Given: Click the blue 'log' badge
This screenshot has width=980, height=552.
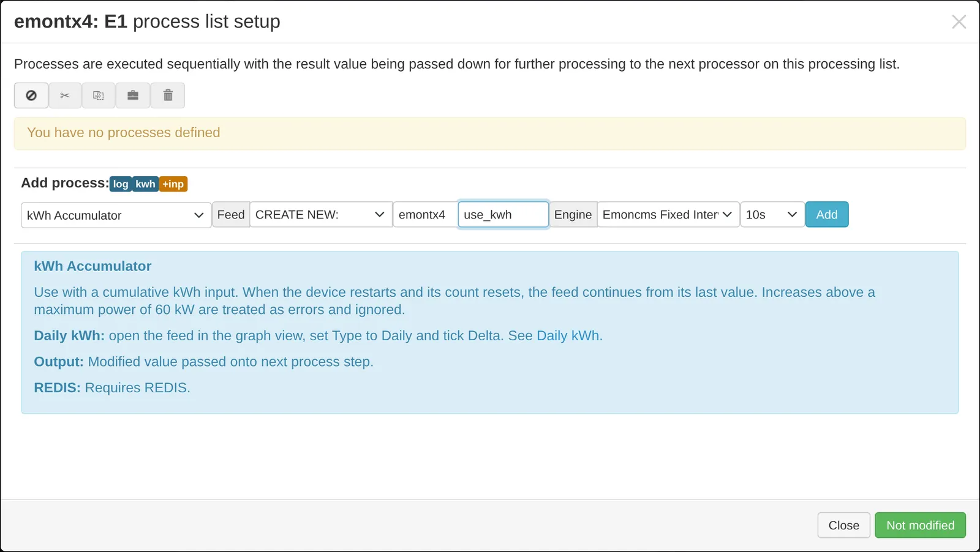Looking at the screenshot, I should pos(121,184).
